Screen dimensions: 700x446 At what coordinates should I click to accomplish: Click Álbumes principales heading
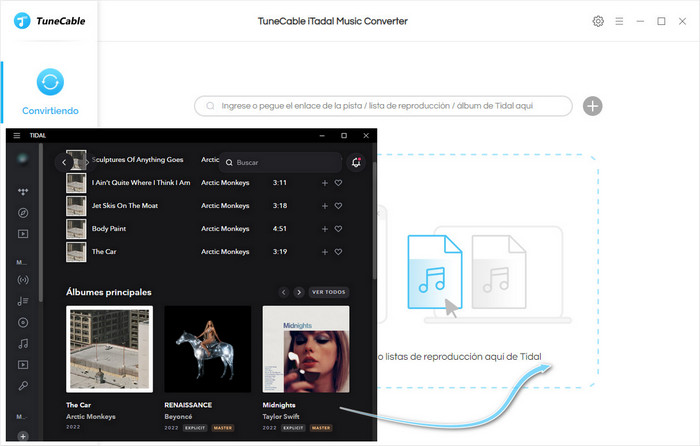click(x=108, y=292)
